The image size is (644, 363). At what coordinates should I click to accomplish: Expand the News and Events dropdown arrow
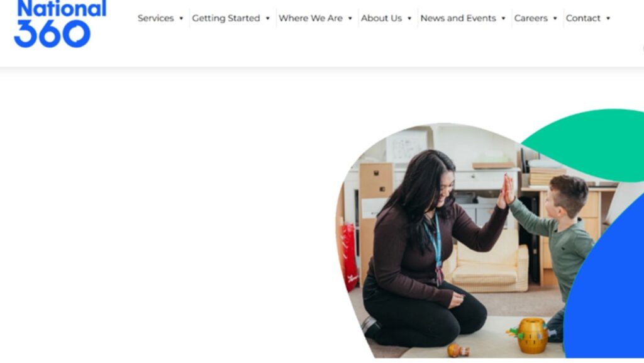tap(504, 18)
